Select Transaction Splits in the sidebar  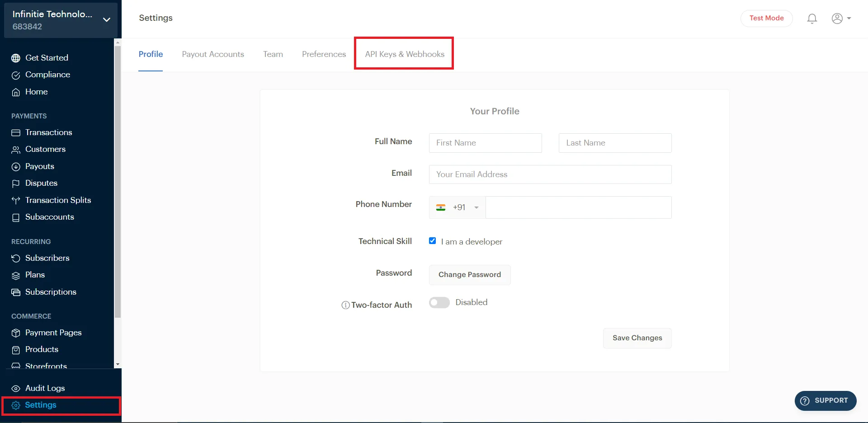click(57, 200)
